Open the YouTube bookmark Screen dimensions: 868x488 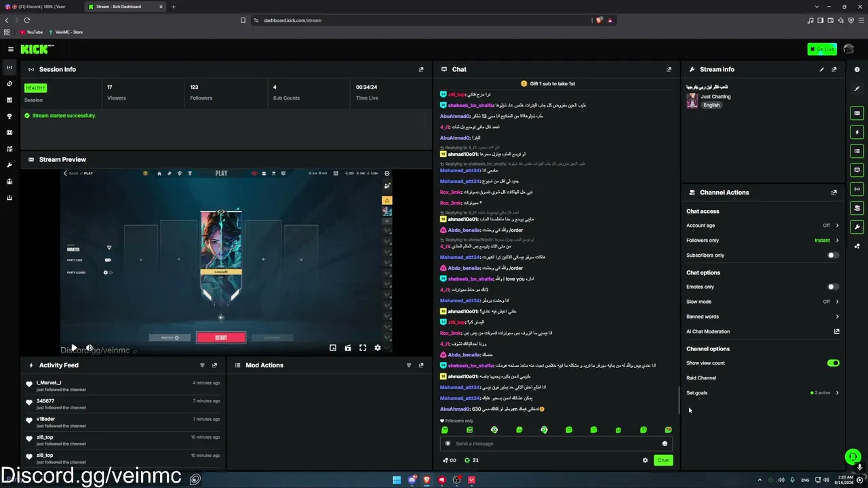pos(31,32)
